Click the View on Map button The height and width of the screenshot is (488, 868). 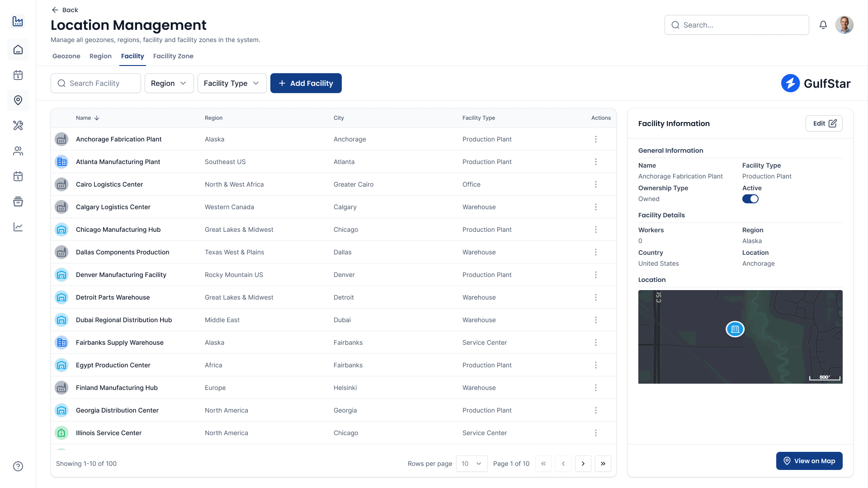pyautogui.click(x=809, y=461)
